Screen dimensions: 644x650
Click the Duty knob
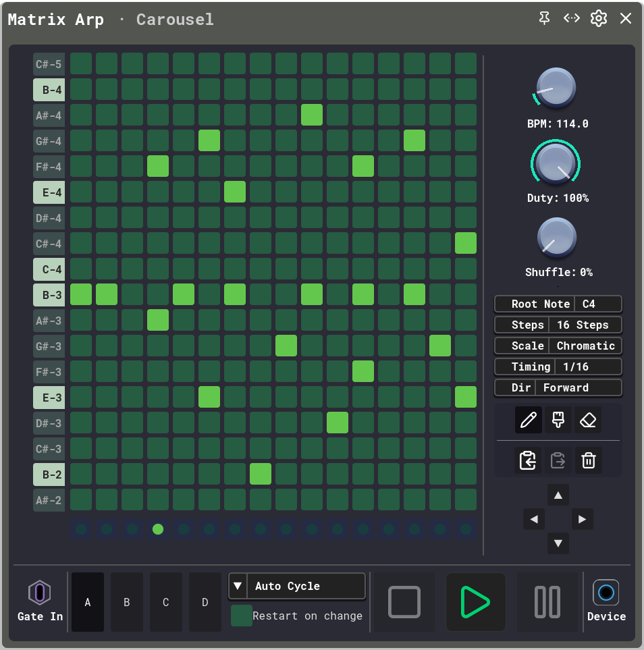click(x=556, y=163)
